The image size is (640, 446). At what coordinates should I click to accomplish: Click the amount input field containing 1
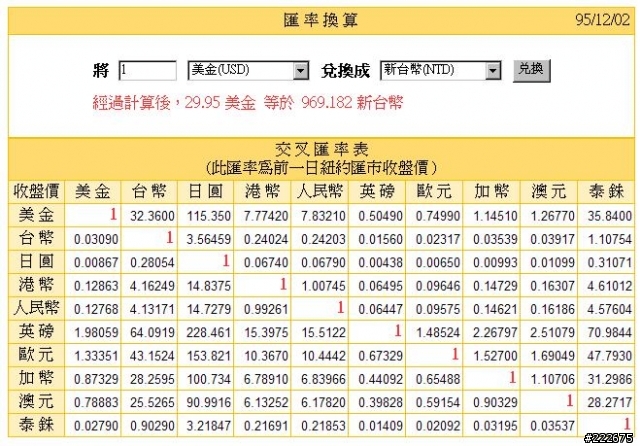147,71
